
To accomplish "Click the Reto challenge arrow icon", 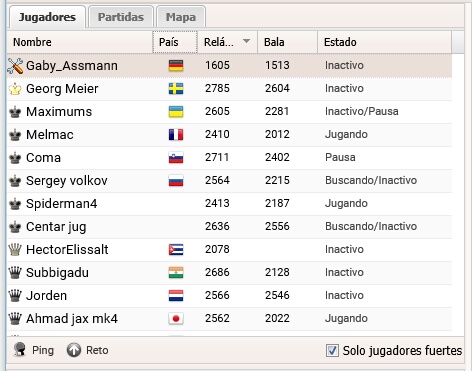I will coord(74,350).
